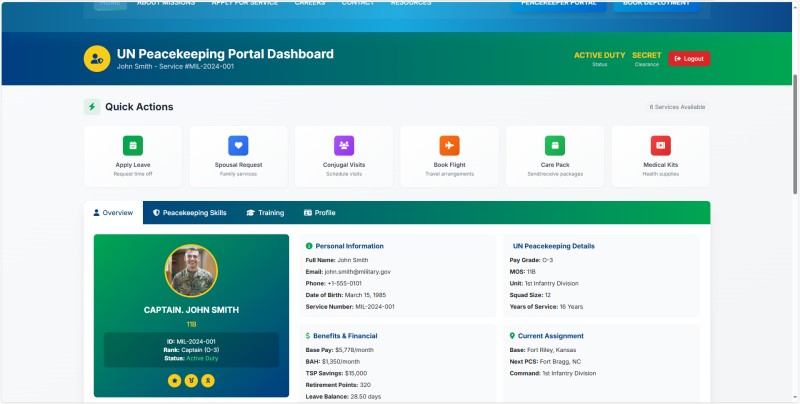
Task: Open the red Medical Kits icon
Action: click(661, 145)
